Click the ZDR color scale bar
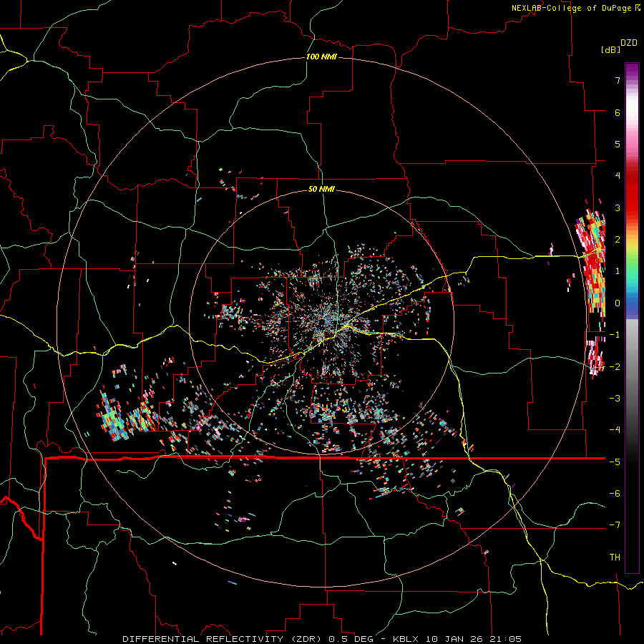The width and height of the screenshot is (644, 644). click(632, 318)
